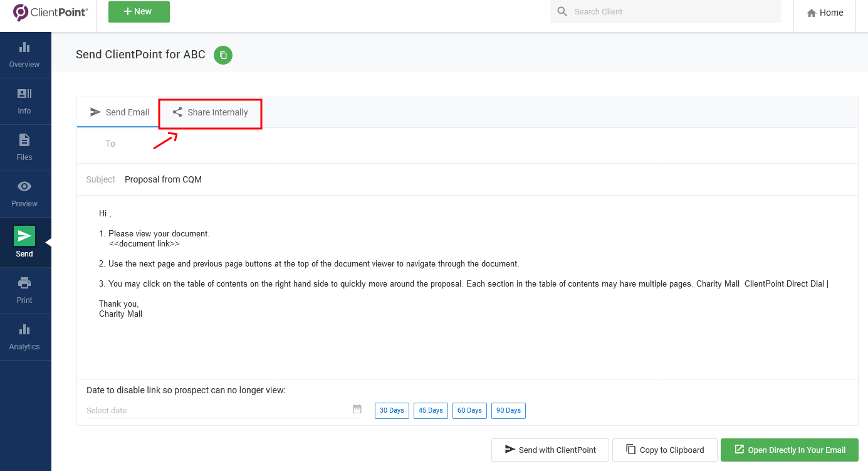Screen dimensions: 868x471
Task: Click the Select date input field
Action: pyautogui.click(x=224, y=410)
